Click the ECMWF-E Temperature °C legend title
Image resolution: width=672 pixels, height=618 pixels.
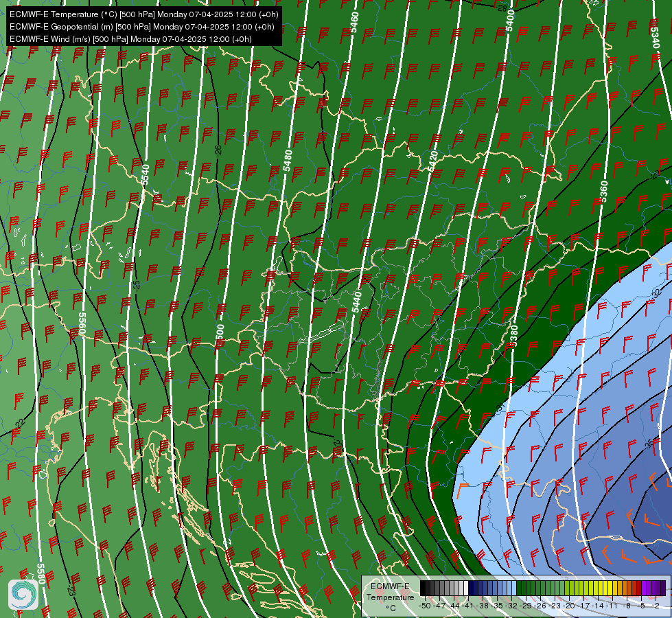(391, 597)
